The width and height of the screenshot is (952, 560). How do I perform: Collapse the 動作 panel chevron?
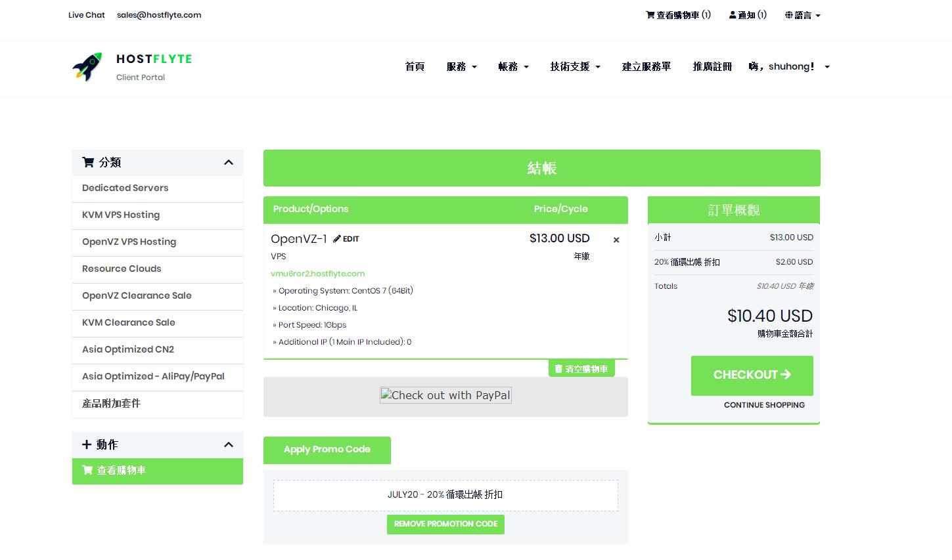tap(229, 444)
